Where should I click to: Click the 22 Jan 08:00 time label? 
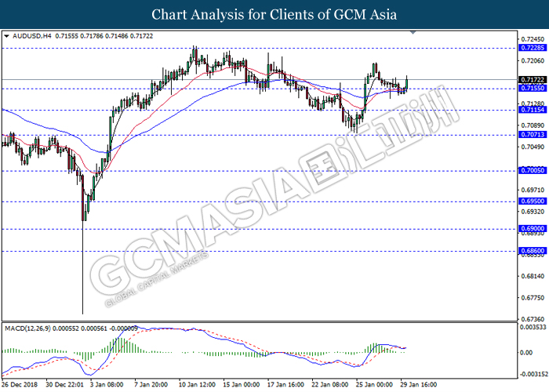pyautogui.click(x=330, y=385)
